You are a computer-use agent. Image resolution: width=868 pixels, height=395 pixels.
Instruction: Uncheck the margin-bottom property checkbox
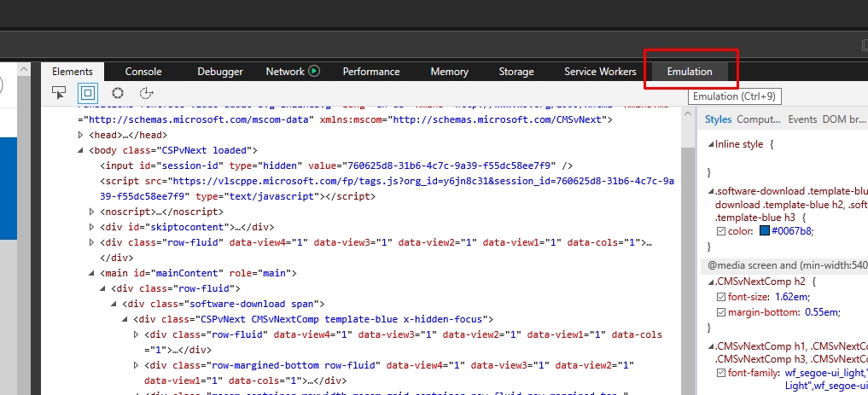click(720, 312)
